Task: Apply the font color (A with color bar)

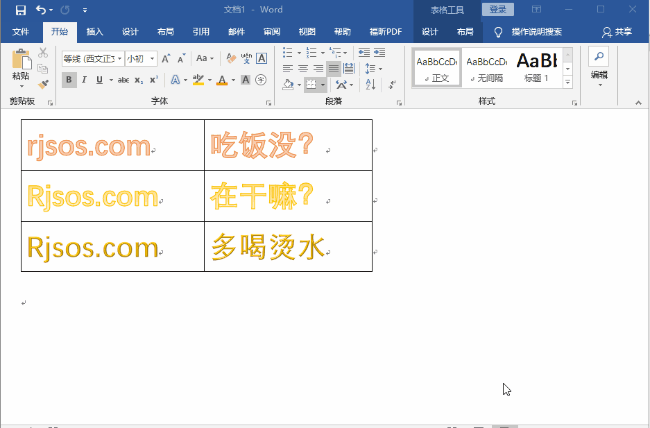Action: click(222, 80)
